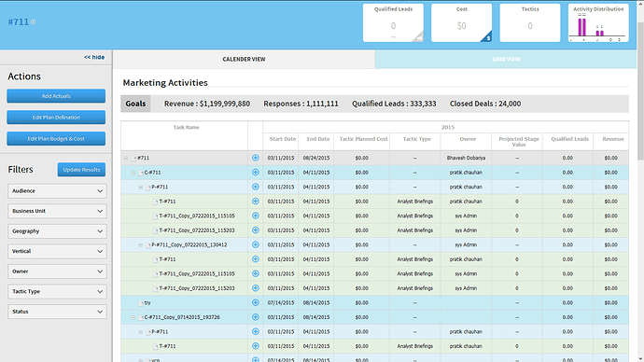
Task: Collapse the C-#711_Copy_07142015_193726 node
Action: coord(133,317)
